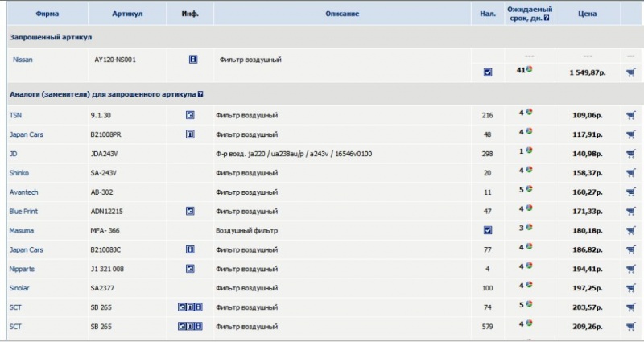Open photo icon for TSN 9.1.30
Viewport: 644px width, 342px height.
click(190, 115)
